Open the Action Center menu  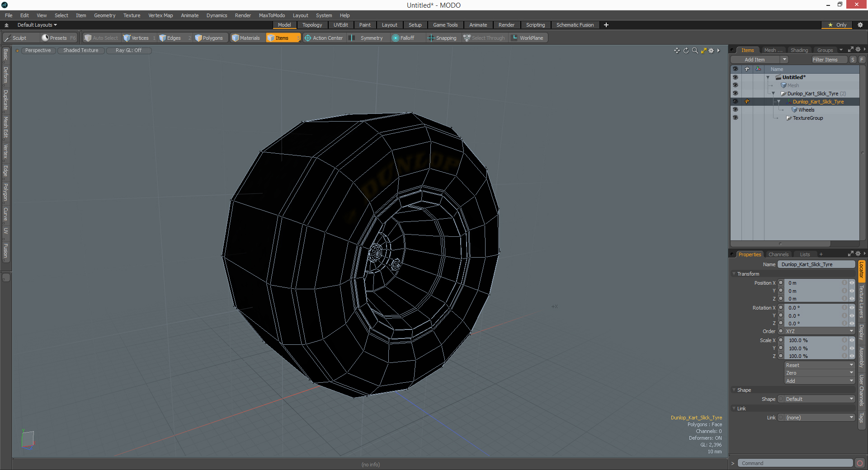(x=324, y=38)
